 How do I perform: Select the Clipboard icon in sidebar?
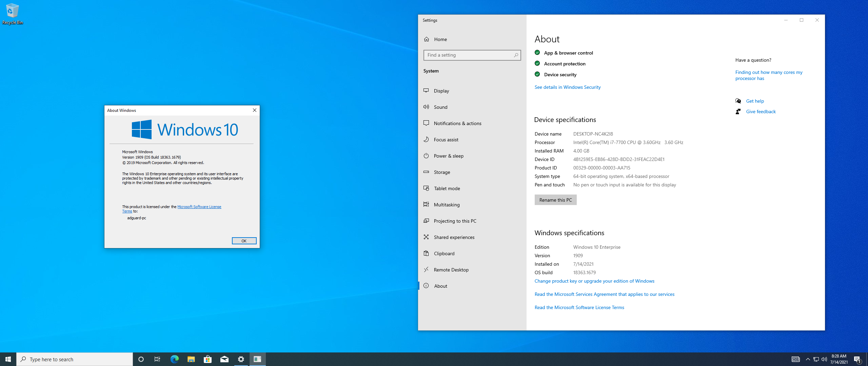[x=426, y=253]
